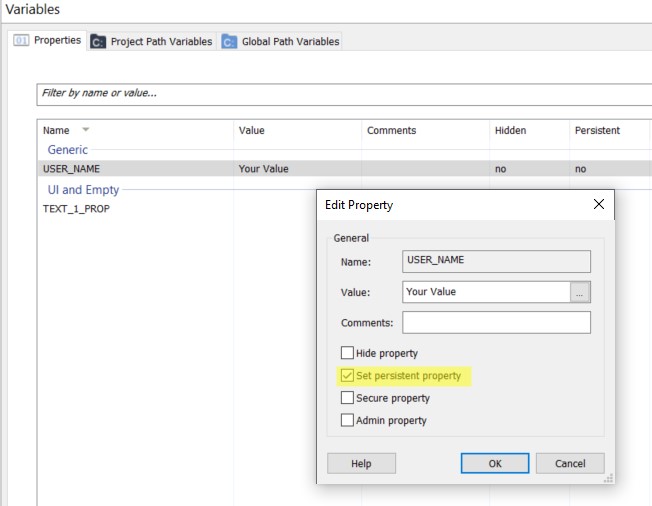Select the TEXT_1_PROP property row
The image size is (652, 506).
(x=74, y=208)
